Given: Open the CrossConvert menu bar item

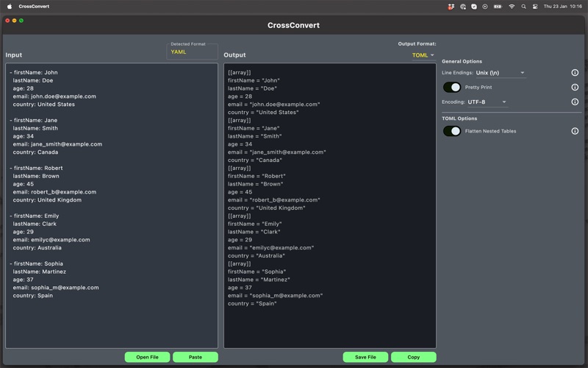Looking at the screenshot, I should 34,7.
